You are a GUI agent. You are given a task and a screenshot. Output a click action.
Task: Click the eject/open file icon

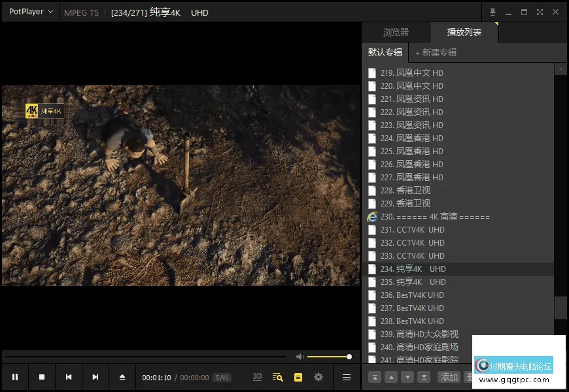pos(122,377)
